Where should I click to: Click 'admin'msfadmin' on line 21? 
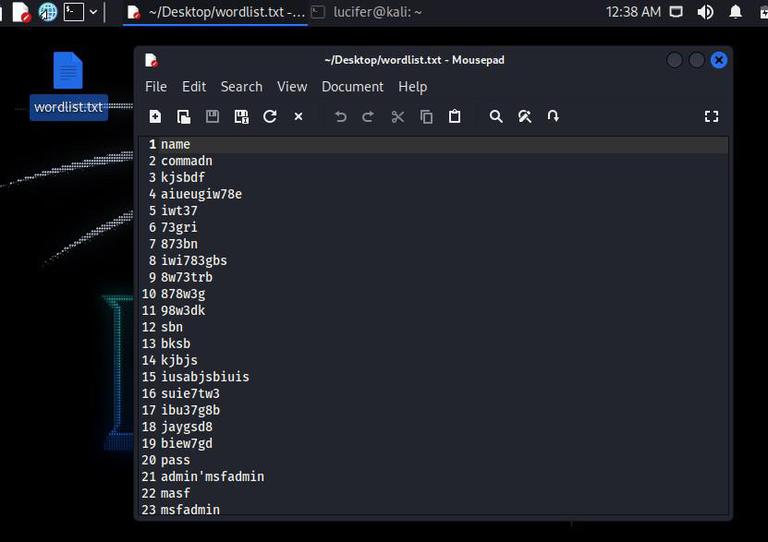213,477
